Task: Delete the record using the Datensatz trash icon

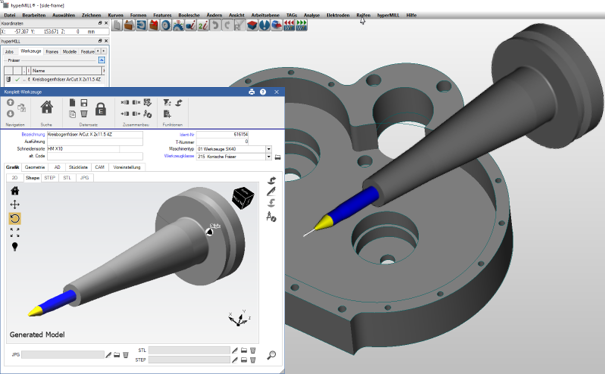Action: pos(84,113)
